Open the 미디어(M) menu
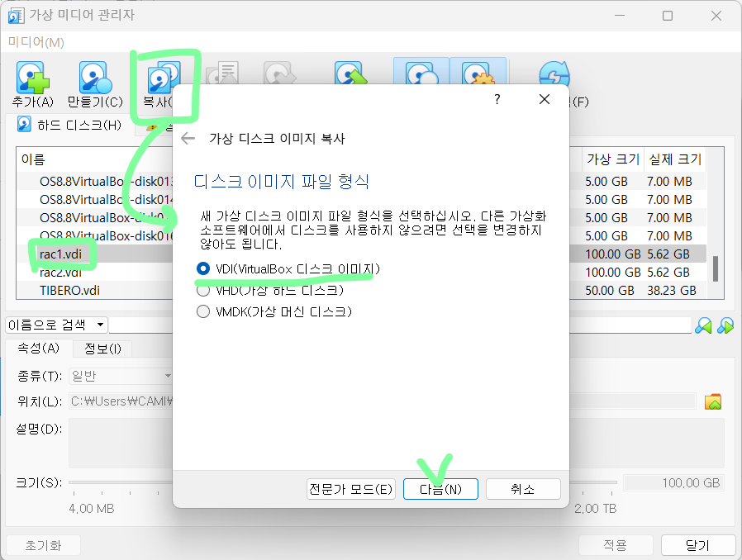 pos(36,43)
